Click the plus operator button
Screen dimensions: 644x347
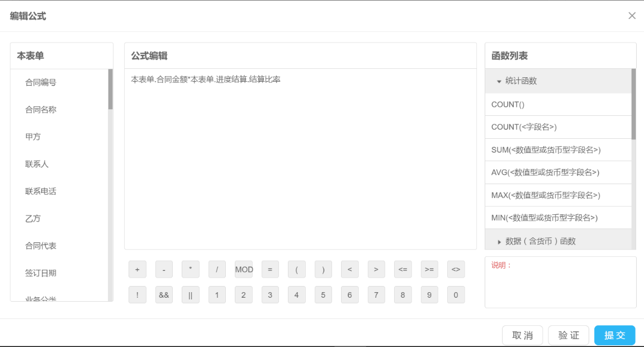pyautogui.click(x=137, y=269)
